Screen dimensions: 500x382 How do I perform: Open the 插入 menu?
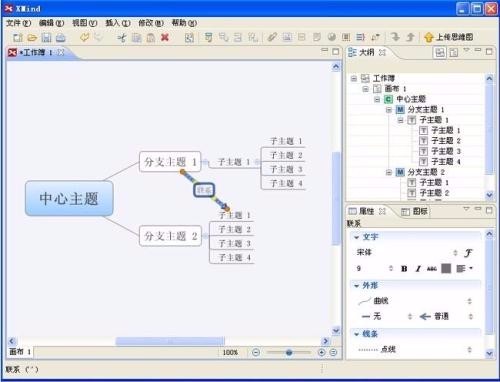click(117, 23)
